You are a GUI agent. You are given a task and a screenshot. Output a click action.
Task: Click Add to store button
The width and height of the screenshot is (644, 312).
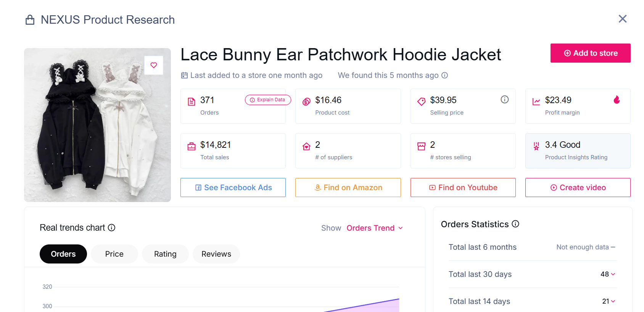pos(590,53)
